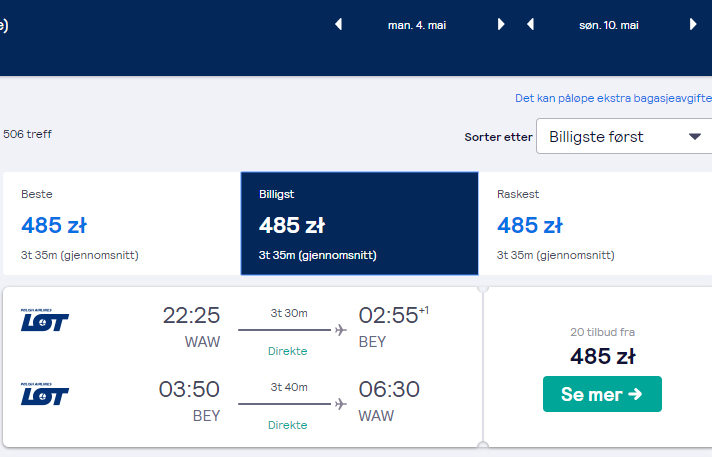The image size is (712, 457).
Task: Click the man. 4. mai departure date
Action: point(417,25)
